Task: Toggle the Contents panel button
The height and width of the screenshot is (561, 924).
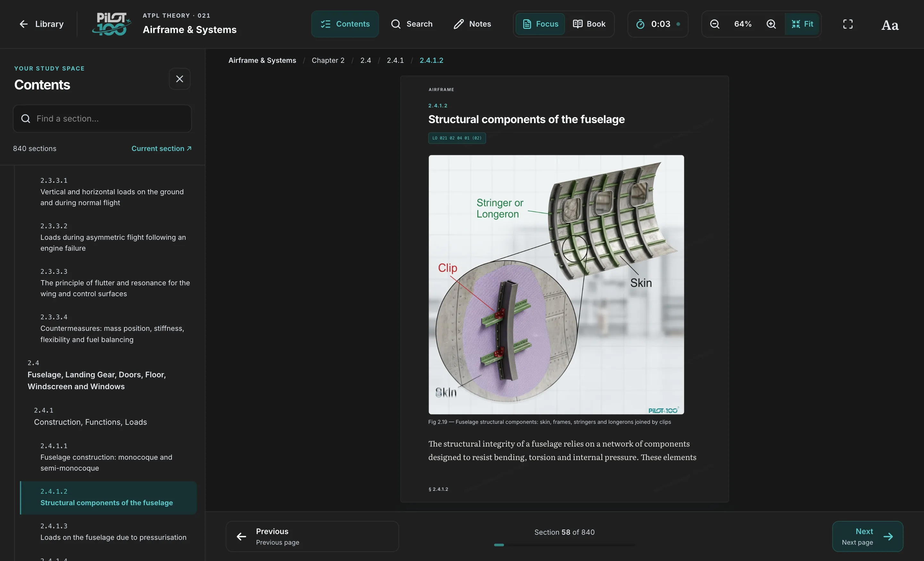Action: point(345,24)
